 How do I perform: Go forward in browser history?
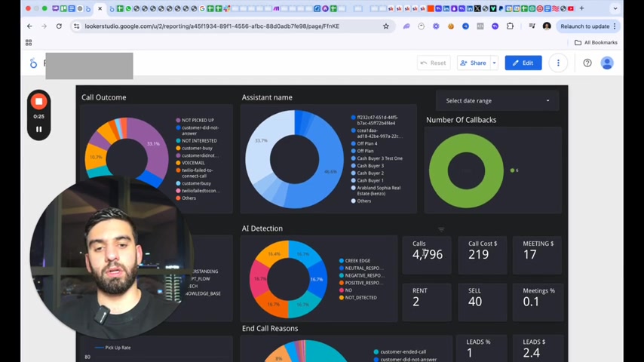pos(44,26)
